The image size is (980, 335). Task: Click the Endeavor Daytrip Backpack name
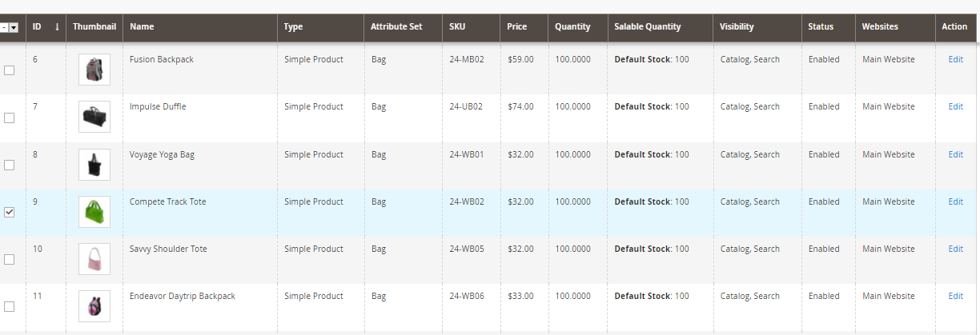tap(183, 296)
